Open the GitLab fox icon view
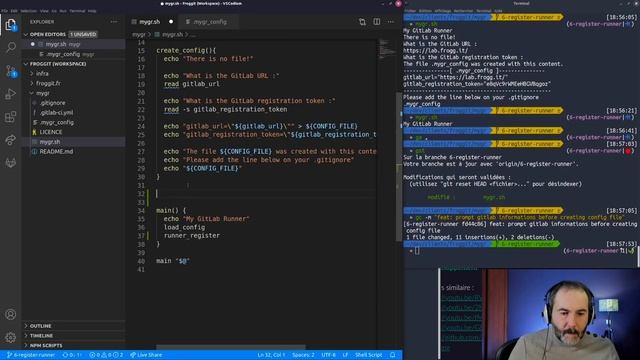Screen dimensions: 640x360 click(x=11, y=163)
